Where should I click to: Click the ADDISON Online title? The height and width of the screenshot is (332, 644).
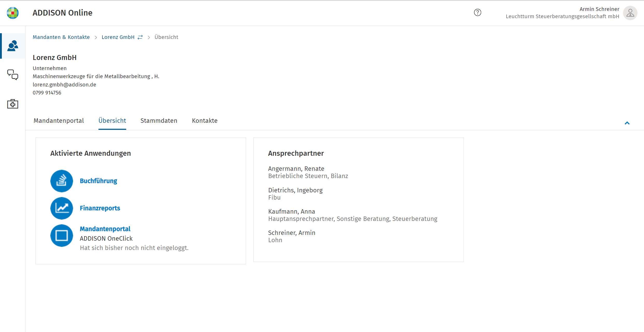pyautogui.click(x=62, y=13)
